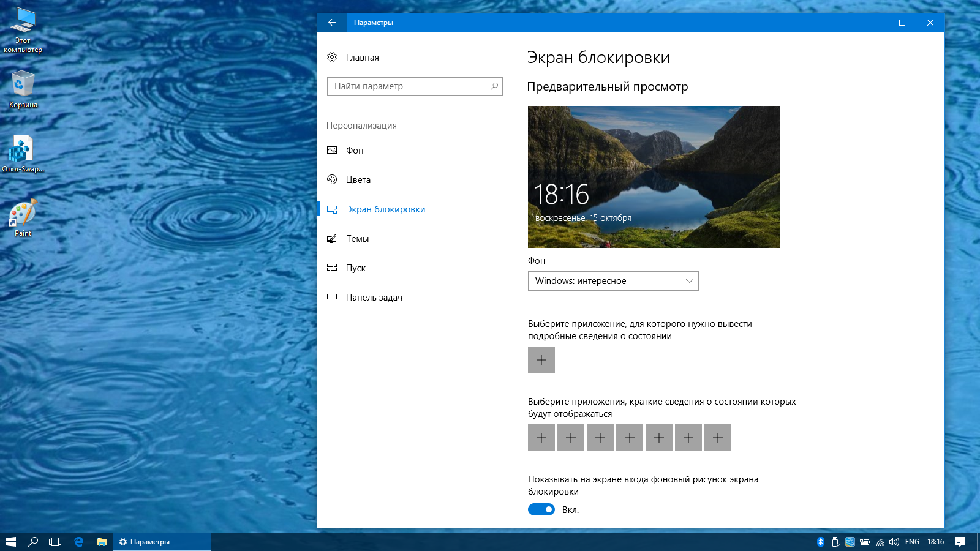Click the Фон picture icon in sidebar

pyautogui.click(x=332, y=150)
